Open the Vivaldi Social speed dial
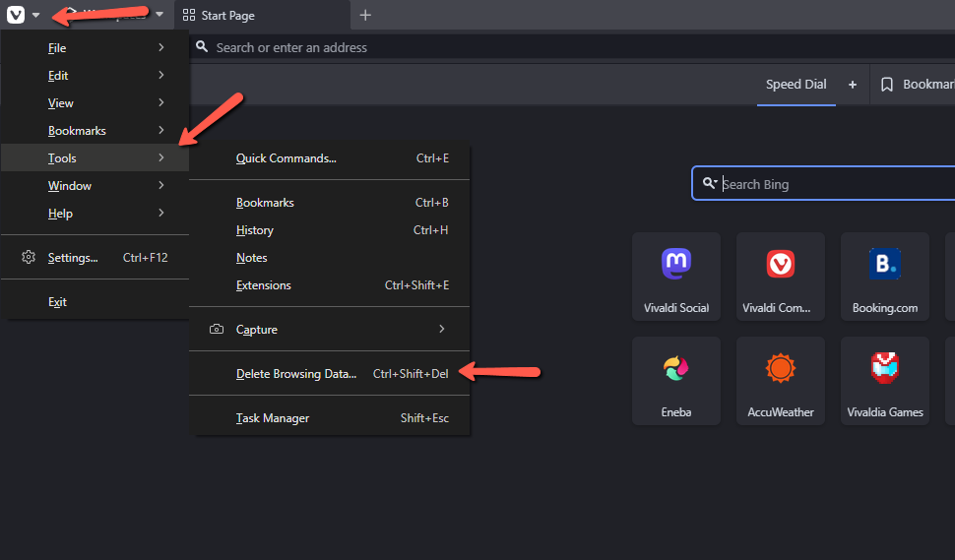The height and width of the screenshot is (560, 955). coord(676,277)
